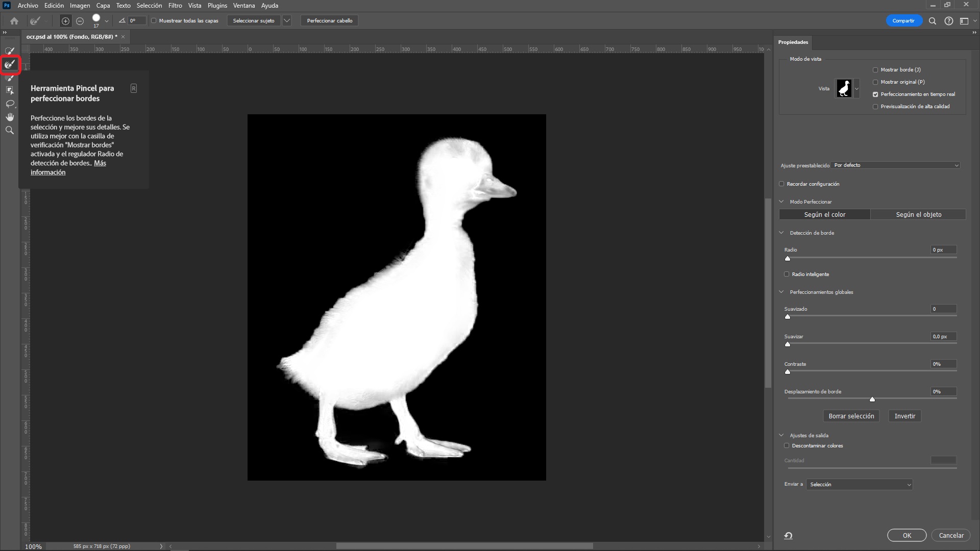Open the workspace switcher icon
Viewport: 980px width, 551px height.
coord(964,21)
